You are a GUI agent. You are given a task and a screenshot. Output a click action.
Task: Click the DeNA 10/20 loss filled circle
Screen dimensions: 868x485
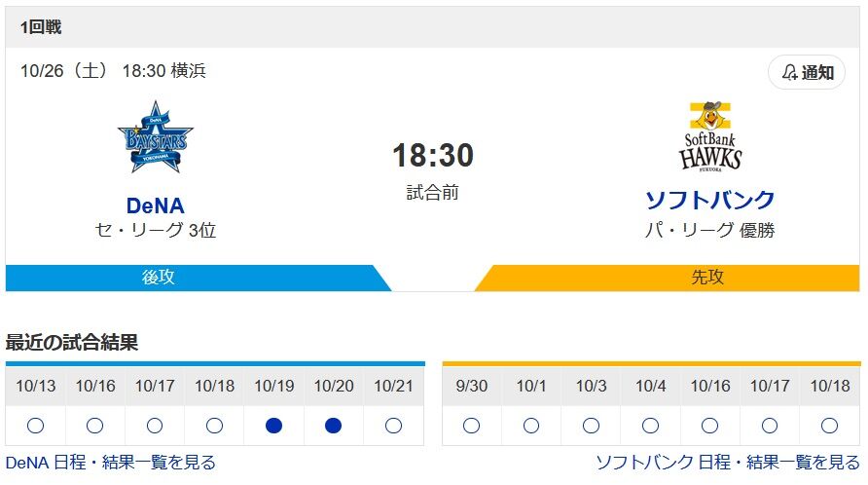[333, 426]
